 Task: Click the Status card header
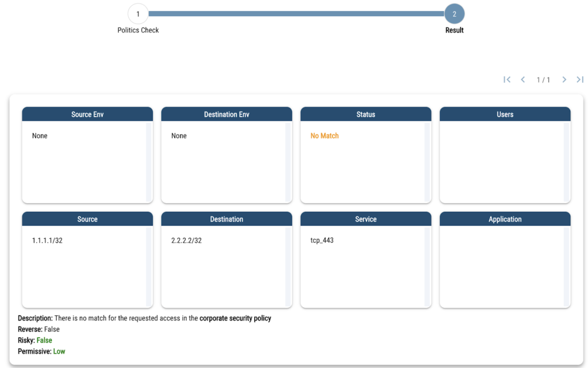366,114
